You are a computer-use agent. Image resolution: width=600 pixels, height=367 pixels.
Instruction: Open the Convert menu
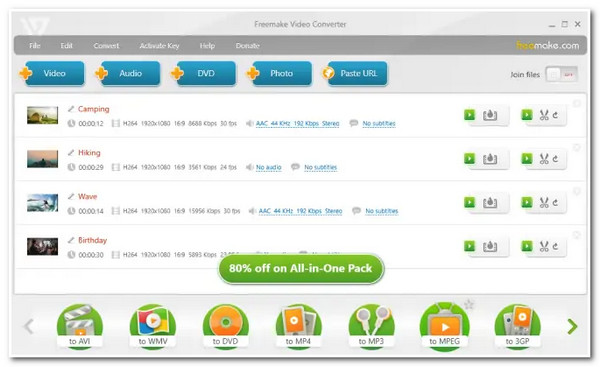(106, 46)
